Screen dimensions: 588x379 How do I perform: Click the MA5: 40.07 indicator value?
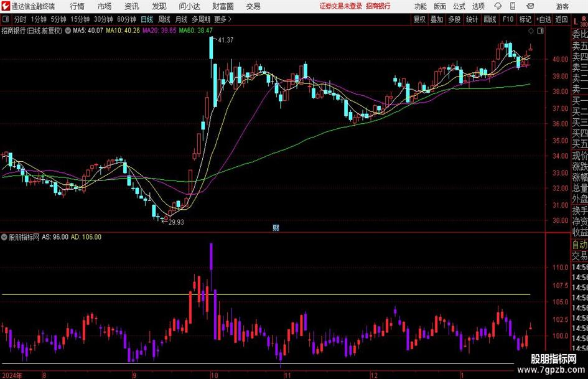pyautogui.click(x=88, y=30)
